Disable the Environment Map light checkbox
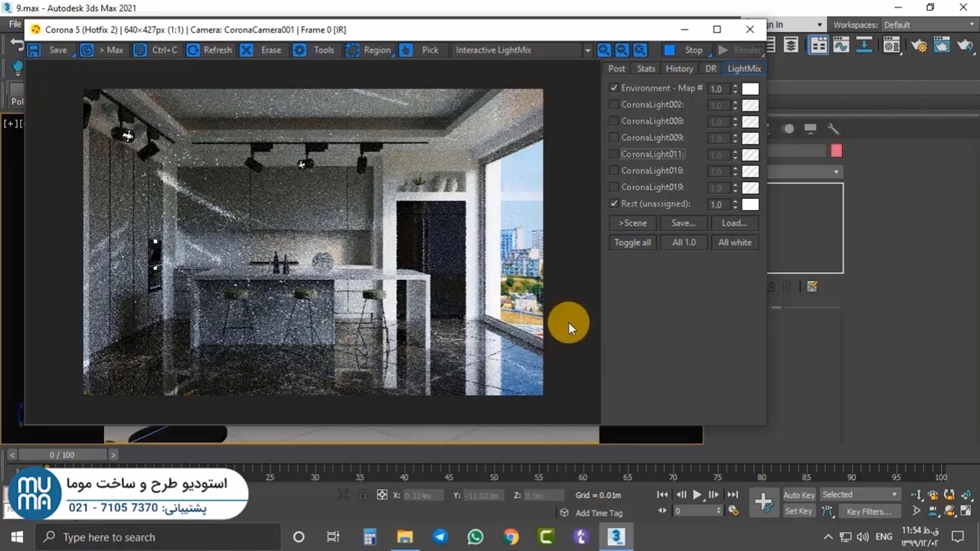This screenshot has width=980, height=551. coord(614,88)
